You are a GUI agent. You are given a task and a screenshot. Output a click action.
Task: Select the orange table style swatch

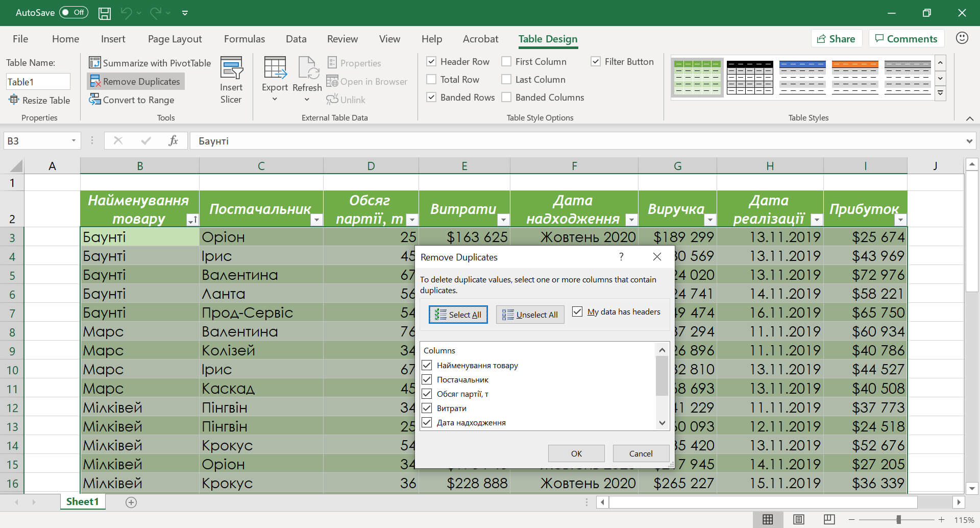pyautogui.click(x=854, y=78)
